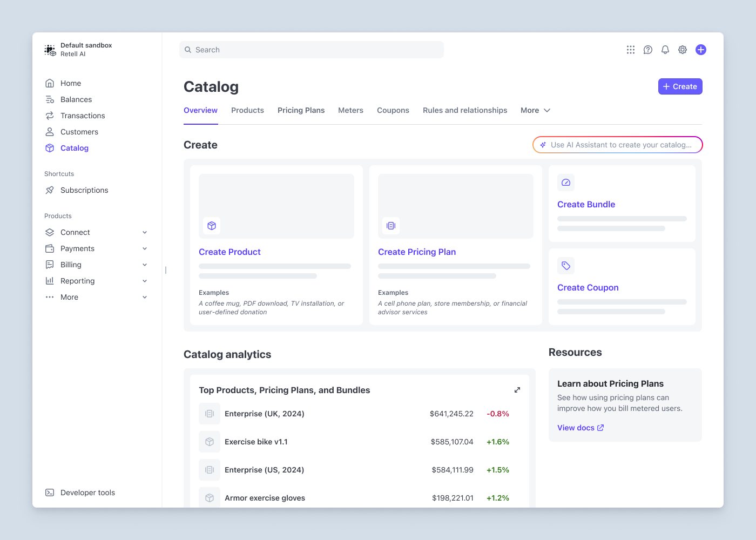Click the AI Assistant catalog prompt field
Viewport: 756px width, 540px height.
coord(618,145)
